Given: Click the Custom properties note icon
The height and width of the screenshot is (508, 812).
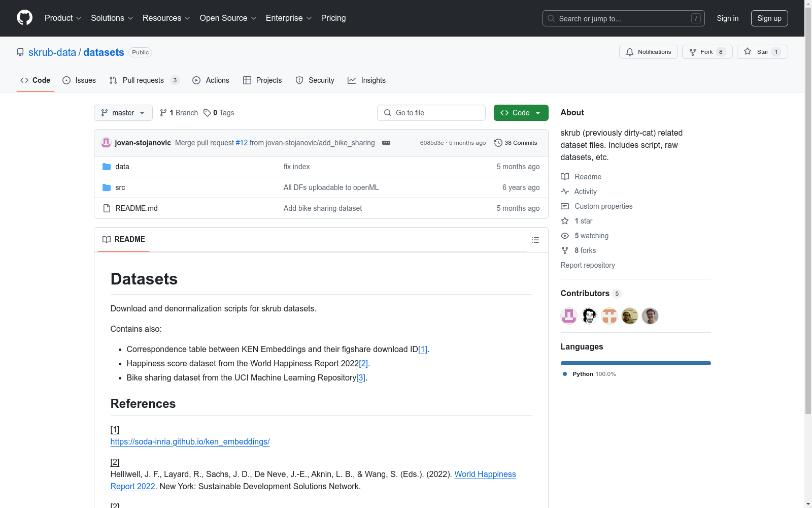Looking at the screenshot, I should [x=565, y=206].
